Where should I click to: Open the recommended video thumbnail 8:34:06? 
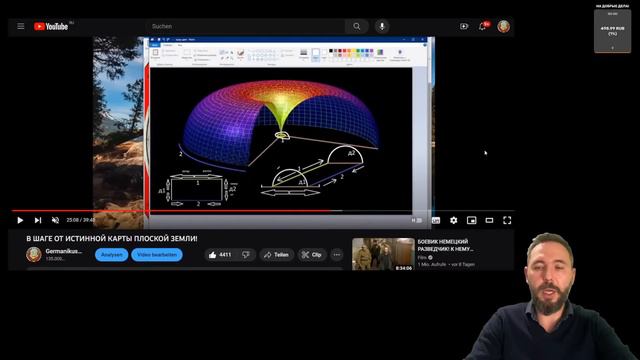coord(383,254)
